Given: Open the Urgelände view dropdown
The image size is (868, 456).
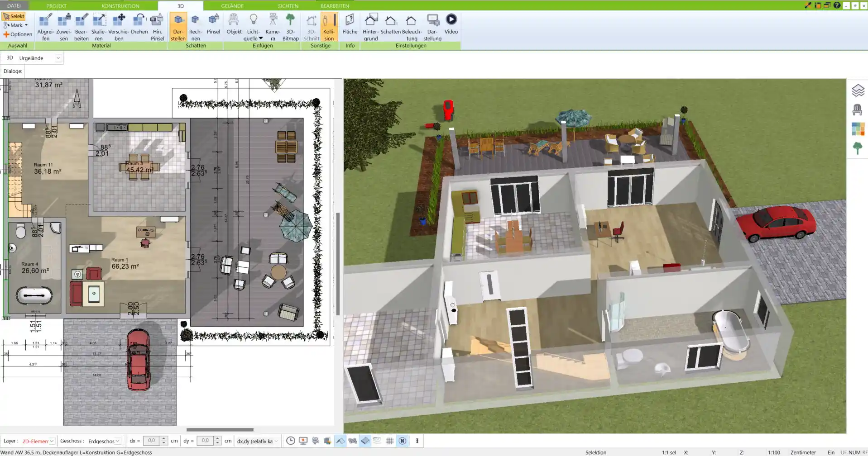Looking at the screenshot, I should click(x=58, y=58).
